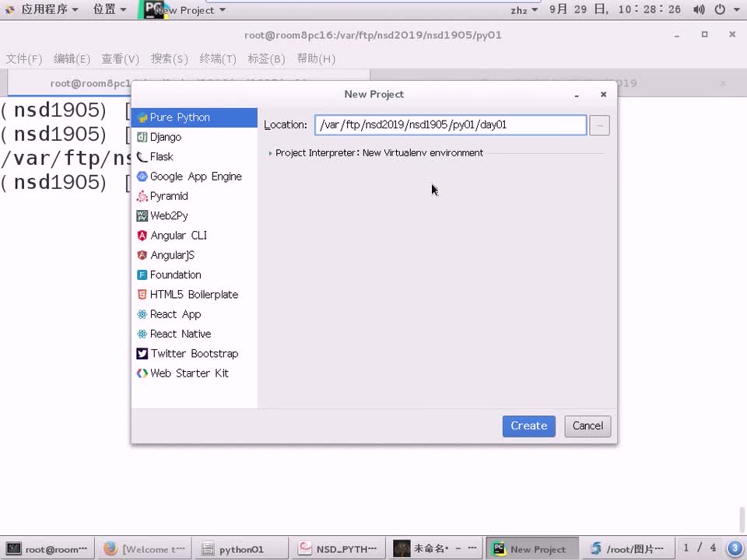This screenshot has height=560, width=747.
Task: Open the 位置 places menu
Action: [110, 9]
